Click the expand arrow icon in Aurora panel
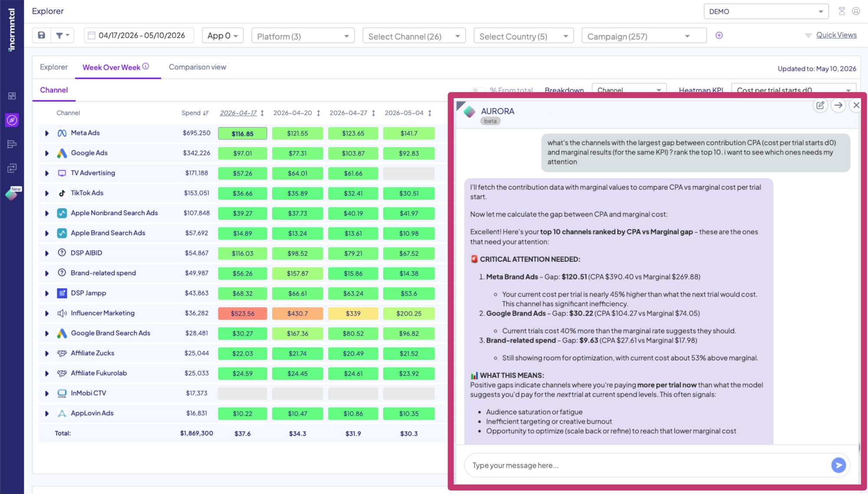The height and width of the screenshot is (494, 868). point(838,105)
